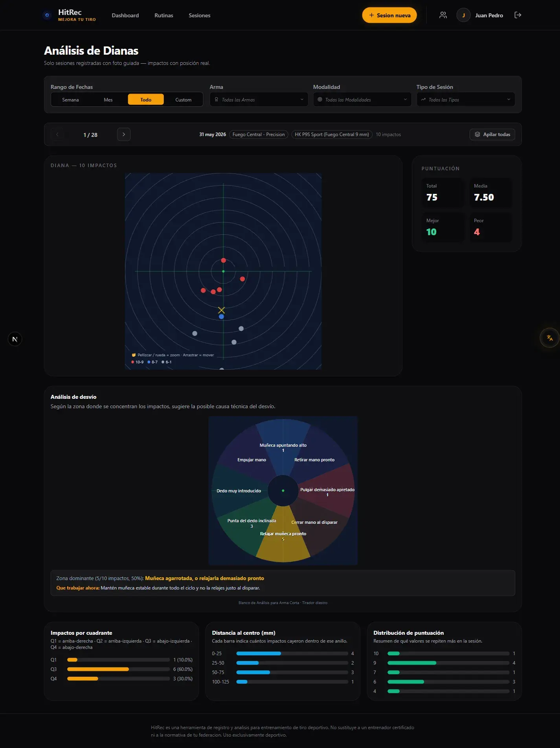Go to the Rutinas menu item
The width and height of the screenshot is (560, 748).
(x=163, y=15)
